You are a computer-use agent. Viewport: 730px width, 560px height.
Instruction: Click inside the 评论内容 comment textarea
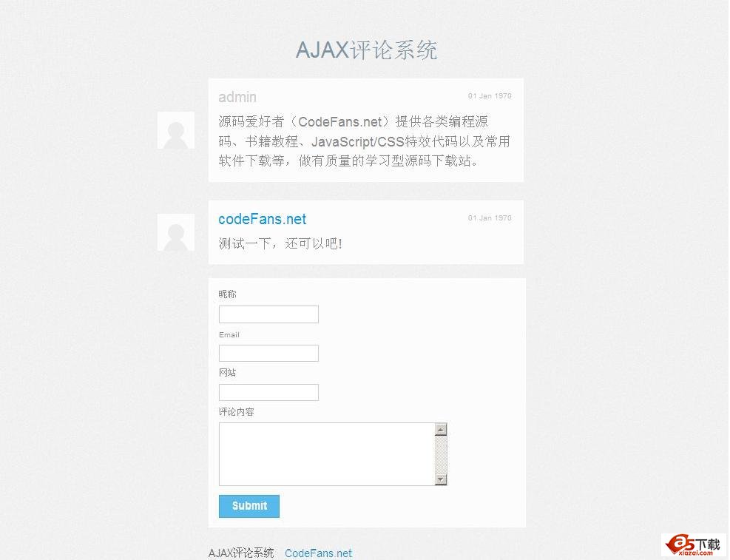327,454
